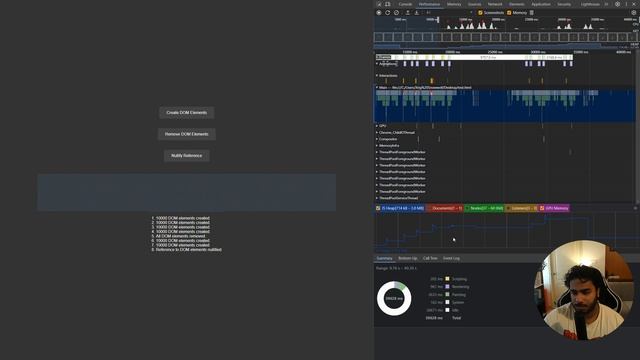This screenshot has width=640, height=360.
Task: Open the Application tab
Action: [541, 4]
